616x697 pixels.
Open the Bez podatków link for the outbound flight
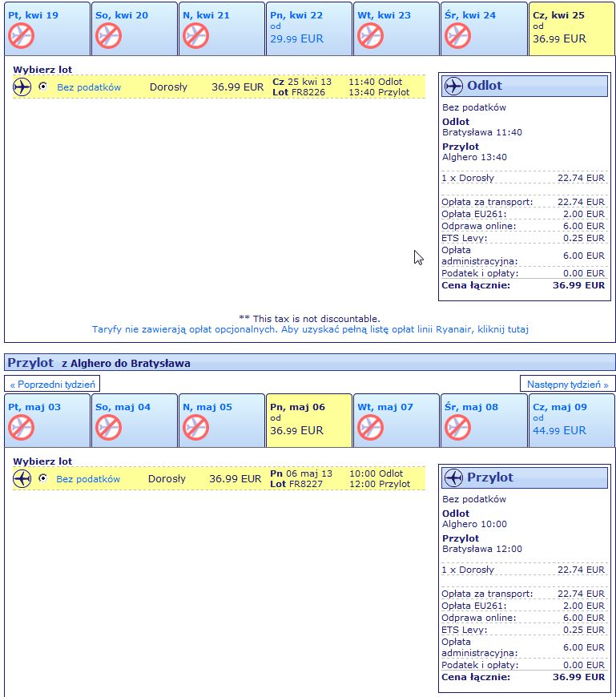[x=89, y=87]
